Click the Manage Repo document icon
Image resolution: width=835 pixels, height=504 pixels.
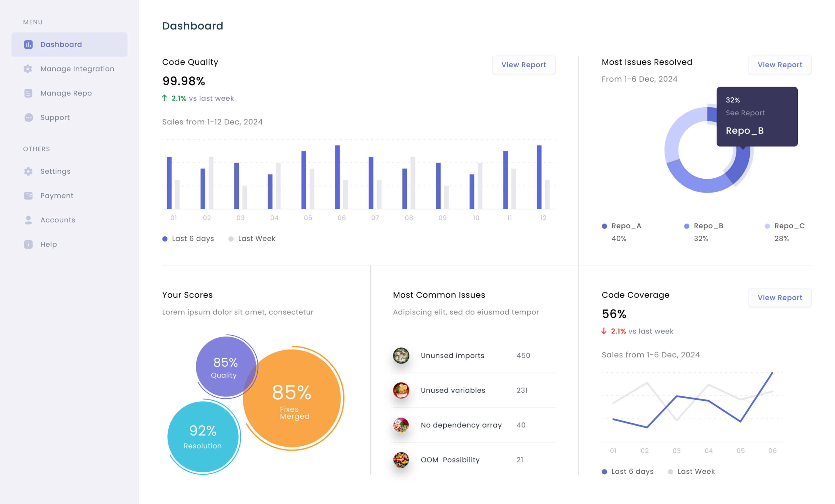28,93
